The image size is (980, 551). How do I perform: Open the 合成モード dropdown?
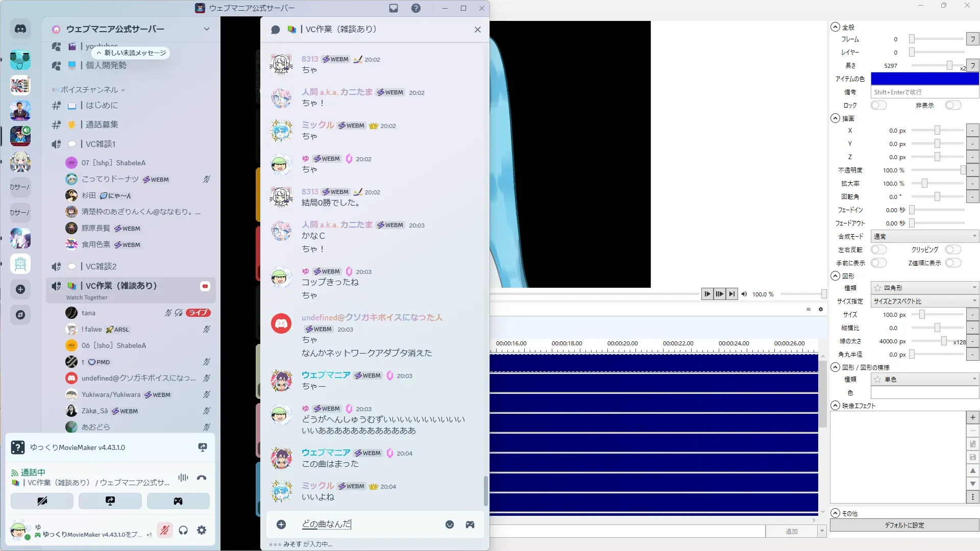click(x=924, y=236)
